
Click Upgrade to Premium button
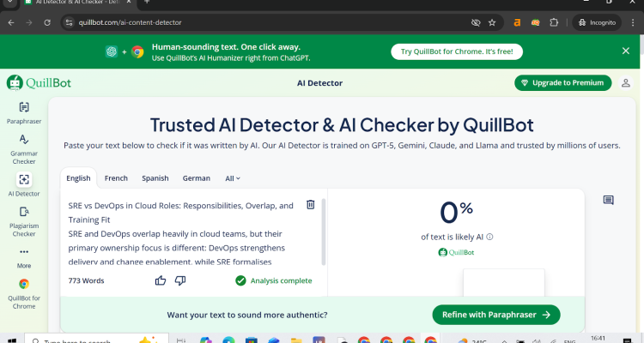pyautogui.click(x=562, y=83)
